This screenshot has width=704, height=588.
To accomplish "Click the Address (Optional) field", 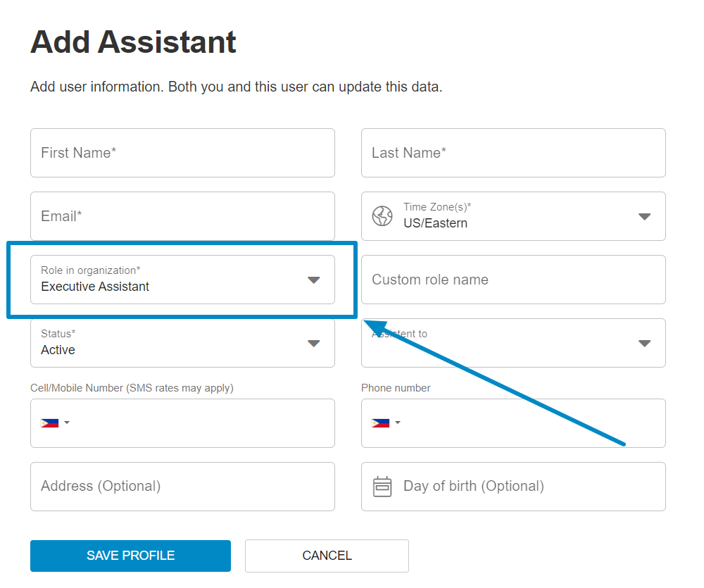I will click(x=183, y=487).
